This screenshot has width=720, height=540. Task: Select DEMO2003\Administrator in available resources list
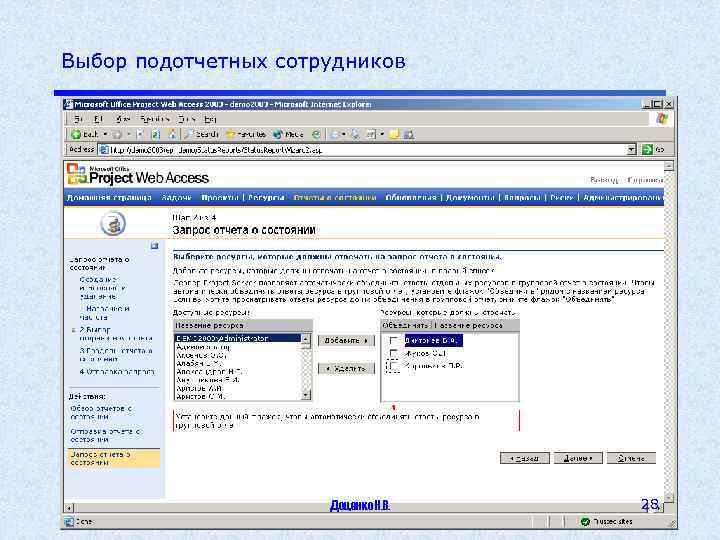237,338
